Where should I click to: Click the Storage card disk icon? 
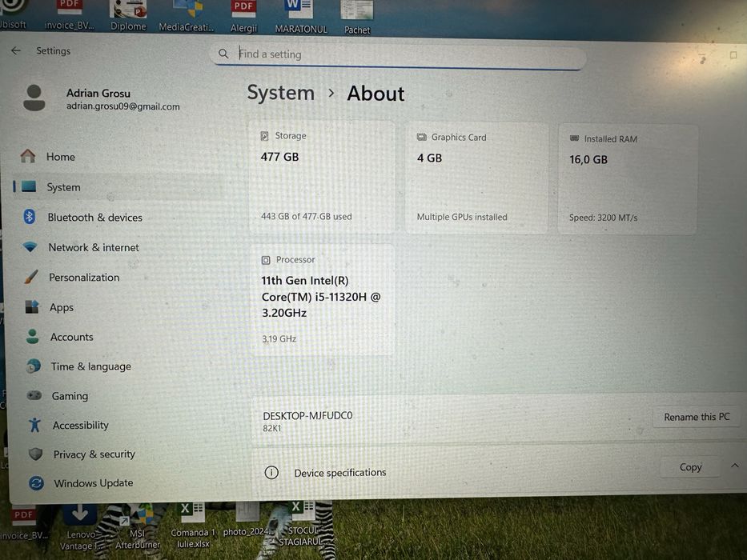264,136
